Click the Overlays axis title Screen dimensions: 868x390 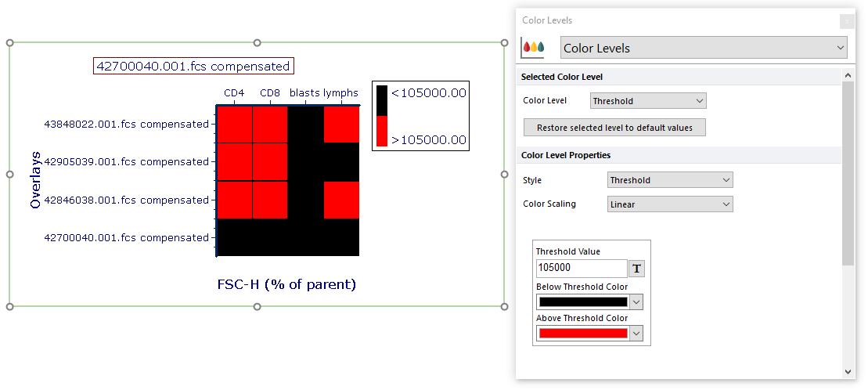[35, 179]
